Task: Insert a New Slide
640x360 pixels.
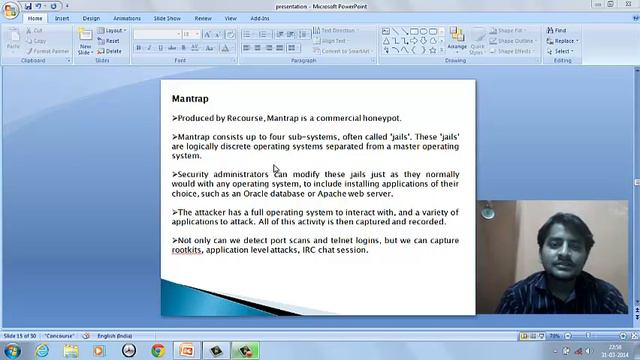Action: pyautogui.click(x=85, y=41)
